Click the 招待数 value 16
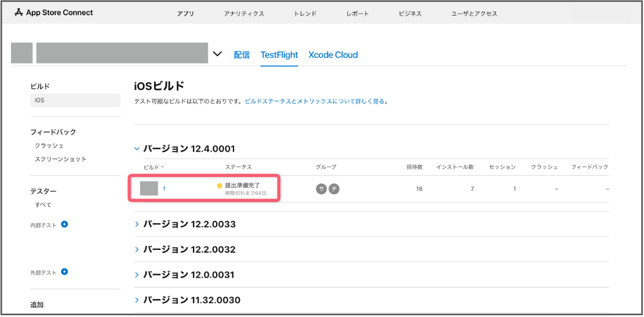This screenshot has height=317, width=644. point(419,189)
